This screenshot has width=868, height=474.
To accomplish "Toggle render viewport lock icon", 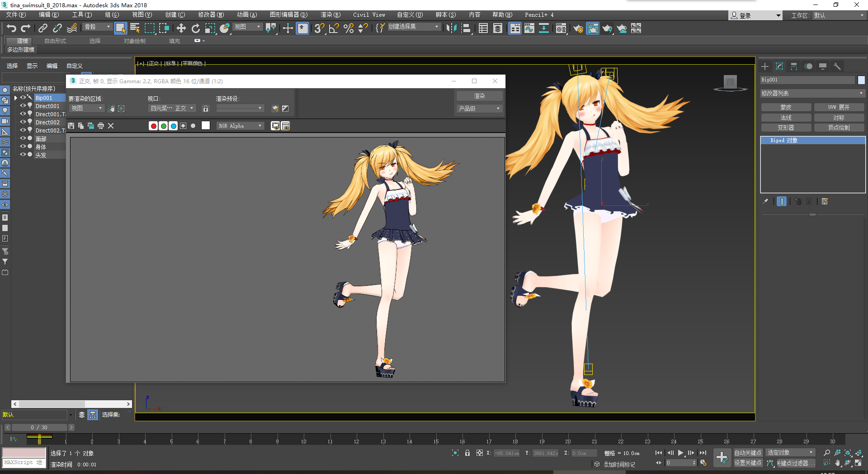I will click(206, 109).
